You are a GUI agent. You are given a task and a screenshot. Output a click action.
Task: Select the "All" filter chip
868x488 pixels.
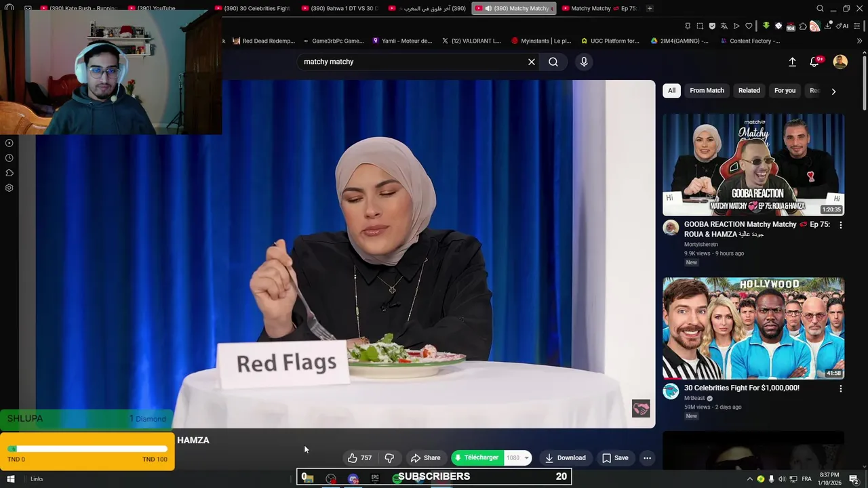point(671,90)
